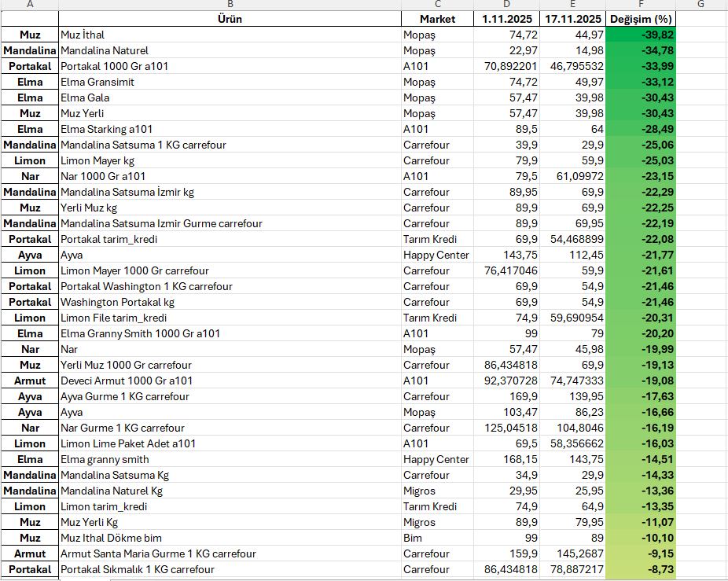
Task: Click the Bim market cell
Action: pyautogui.click(x=437, y=538)
